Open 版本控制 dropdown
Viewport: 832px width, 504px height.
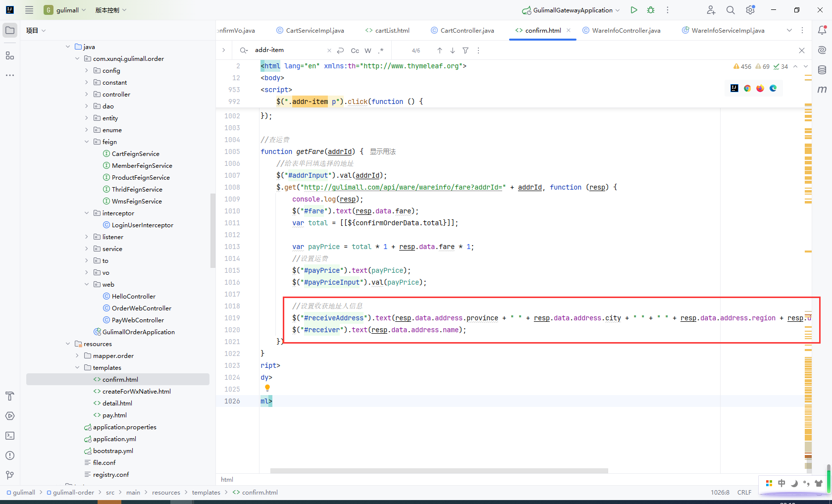click(111, 10)
